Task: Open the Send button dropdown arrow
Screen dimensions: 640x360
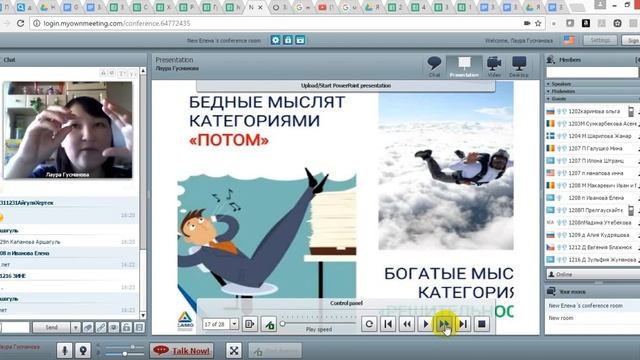Action: 76,327
